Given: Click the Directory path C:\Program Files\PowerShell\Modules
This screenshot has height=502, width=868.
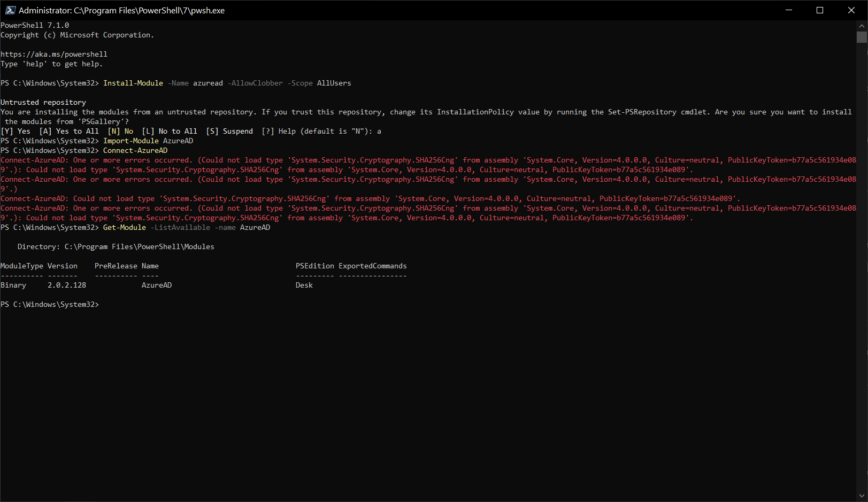Looking at the screenshot, I should click(x=139, y=246).
